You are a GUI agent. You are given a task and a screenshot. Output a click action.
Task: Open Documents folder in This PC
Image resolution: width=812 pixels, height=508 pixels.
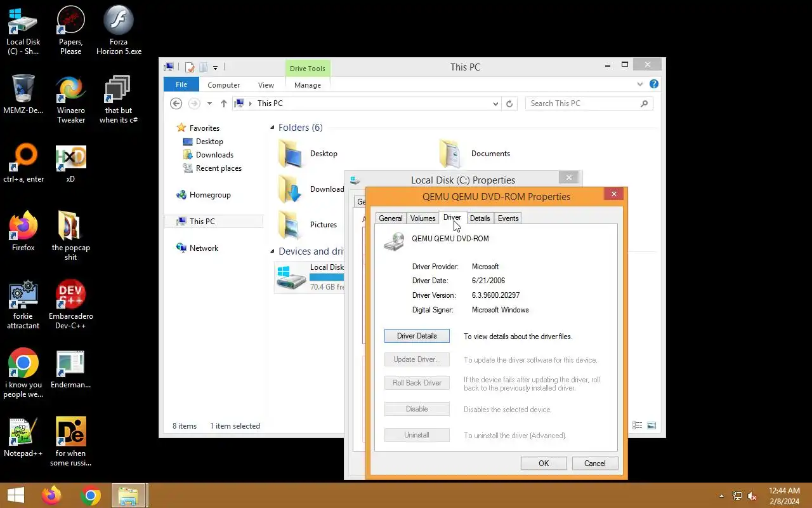point(475,154)
